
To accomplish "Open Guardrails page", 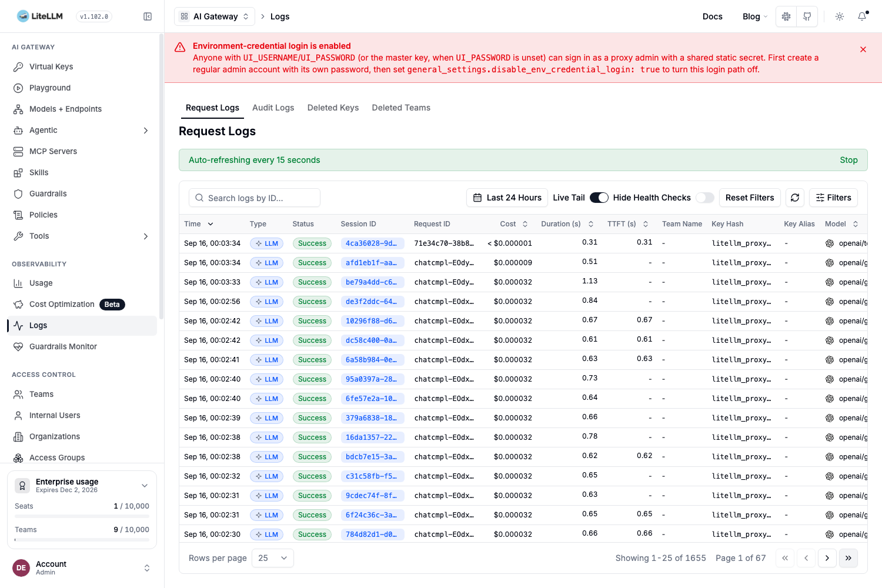I will click(x=82, y=193).
